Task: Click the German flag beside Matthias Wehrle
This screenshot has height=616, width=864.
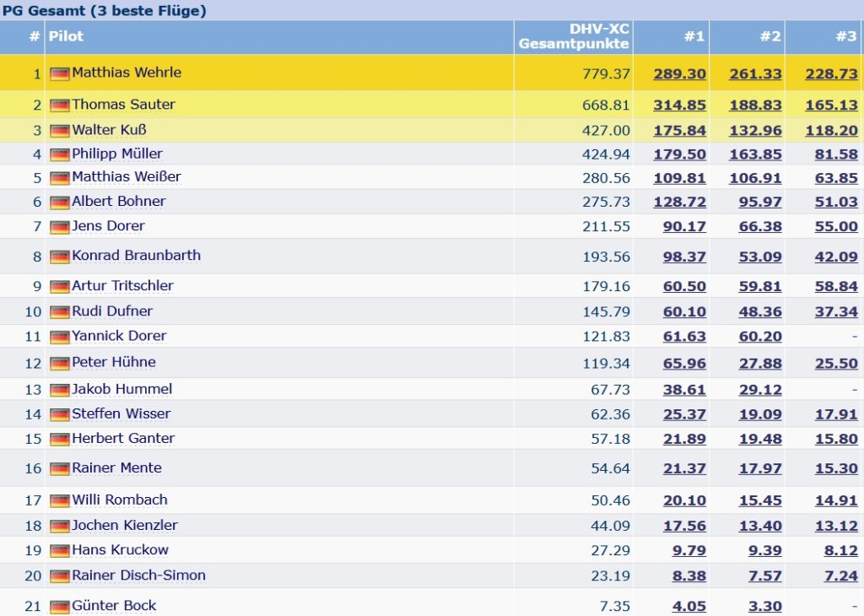Action: point(60,73)
